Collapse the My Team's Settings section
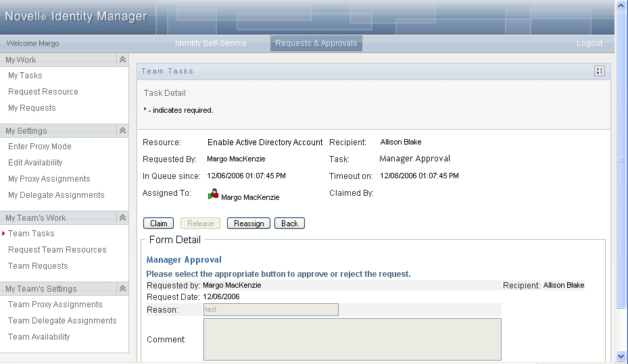The height and width of the screenshot is (364, 628). (x=122, y=288)
